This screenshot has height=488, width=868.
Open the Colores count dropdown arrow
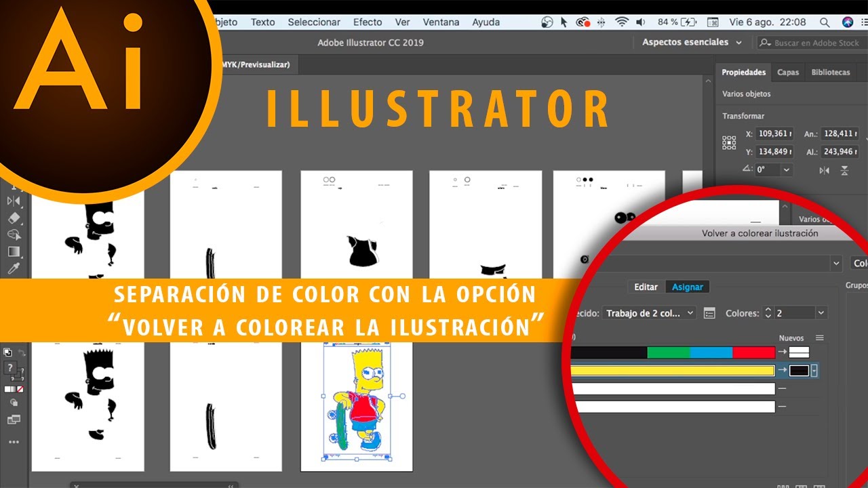(x=821, y=313)
